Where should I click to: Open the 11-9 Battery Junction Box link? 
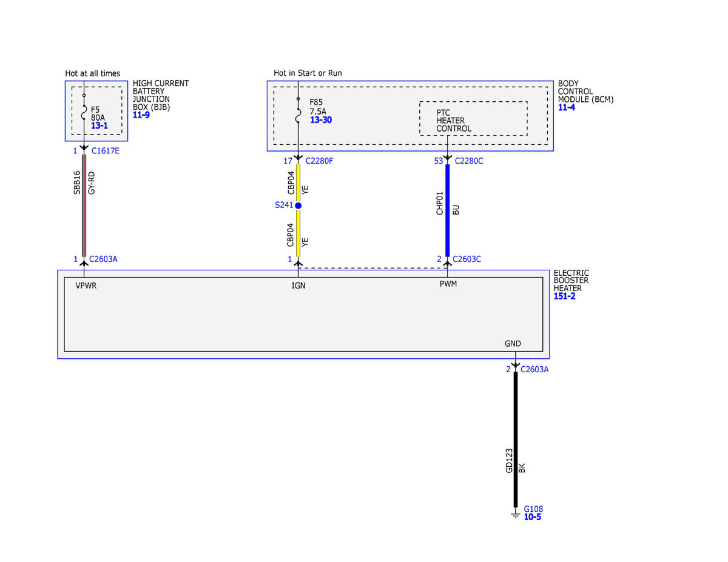tap(141, 115)
